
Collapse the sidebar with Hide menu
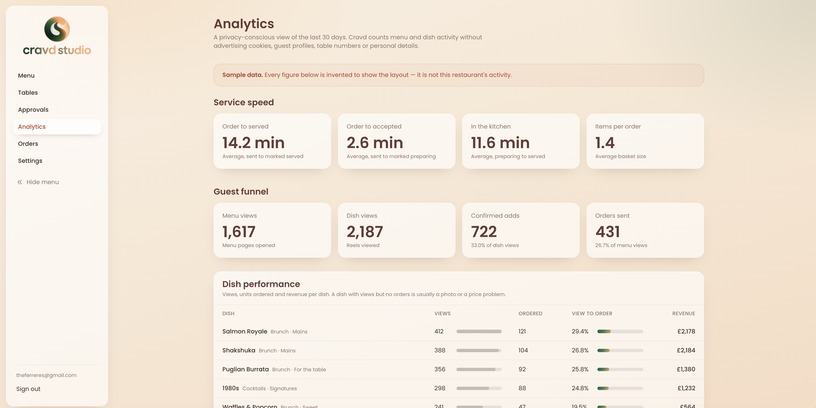point(38,182)
